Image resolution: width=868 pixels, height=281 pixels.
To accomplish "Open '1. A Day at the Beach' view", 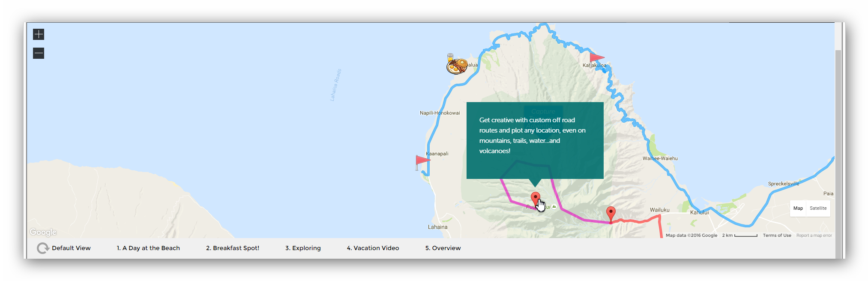I will pyautogui.click(x=148, y=248).
